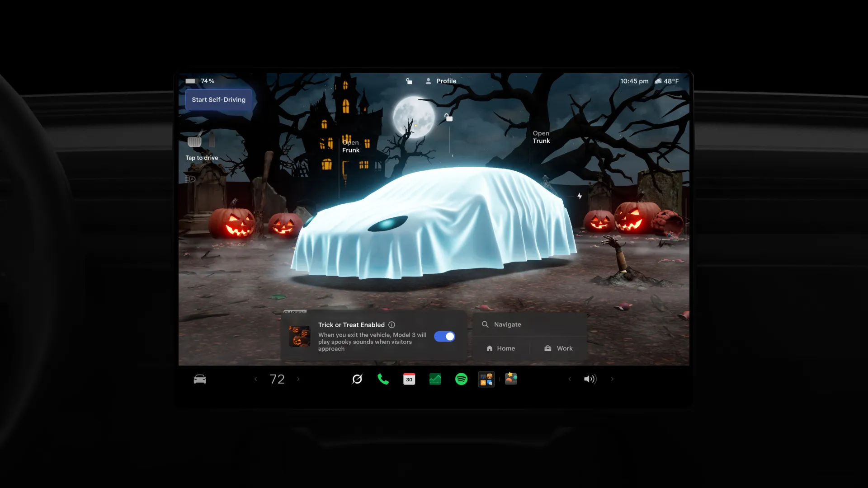Disable the Trick or Treat toggle
The height and width of the screenshot is (488, 868).
tap(444, 337)
